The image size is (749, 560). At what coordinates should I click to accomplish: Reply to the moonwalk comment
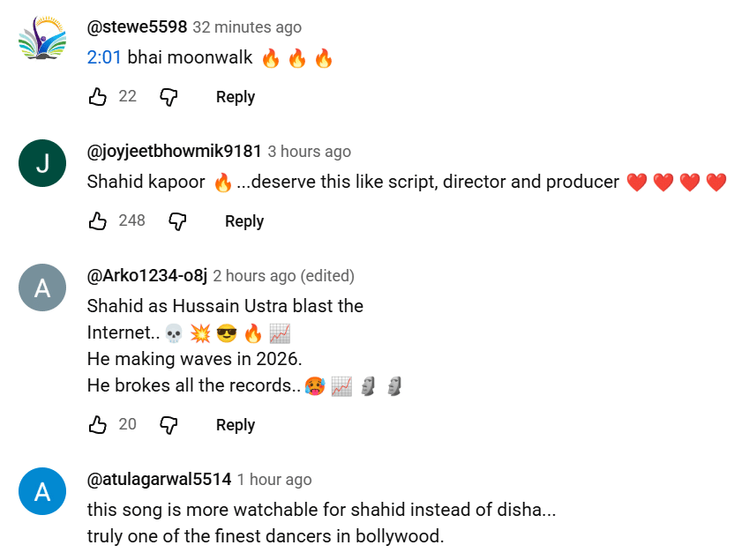point(236,97)
